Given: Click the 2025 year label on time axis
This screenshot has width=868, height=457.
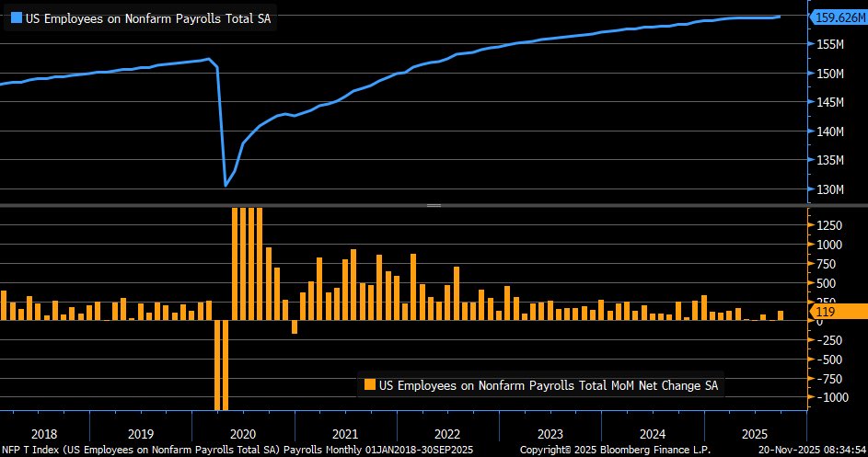Looking at the screenshot, I should coord(755,432).
